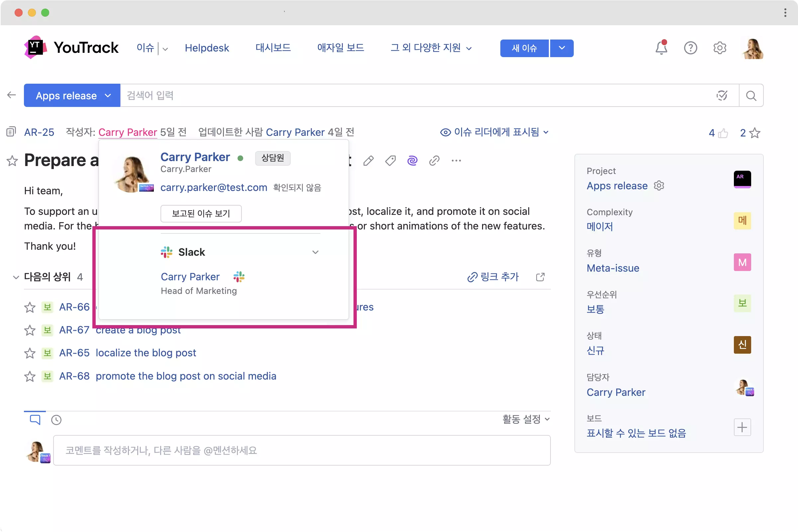
Task: Open the arrow beside 새 이슈 button
Action: point(562,48)
